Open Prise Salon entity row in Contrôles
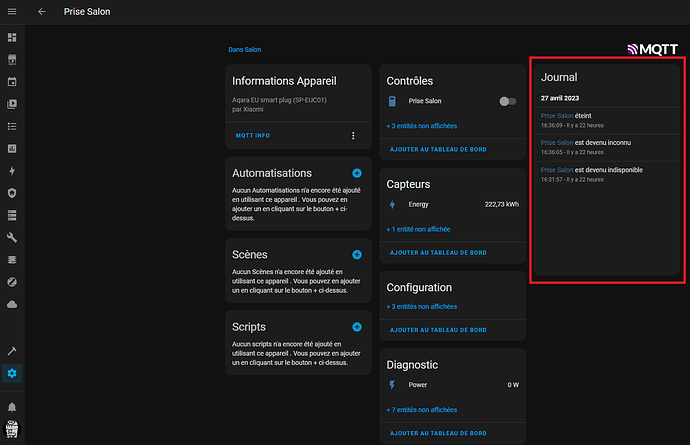 click(x=452, y=101)
